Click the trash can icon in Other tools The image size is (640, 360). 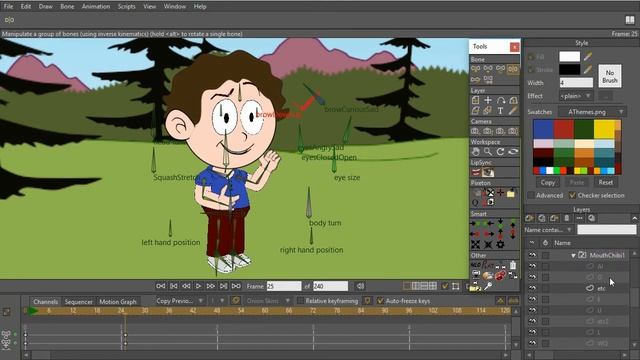(x=513, y=265)
